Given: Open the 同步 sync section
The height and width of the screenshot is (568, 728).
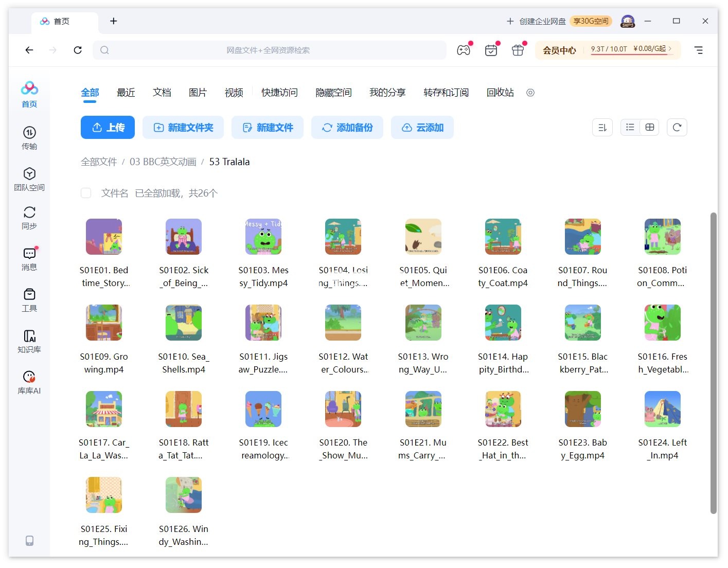Looking at the screenshot, I should pyautogui.click(x=29, y=218).
